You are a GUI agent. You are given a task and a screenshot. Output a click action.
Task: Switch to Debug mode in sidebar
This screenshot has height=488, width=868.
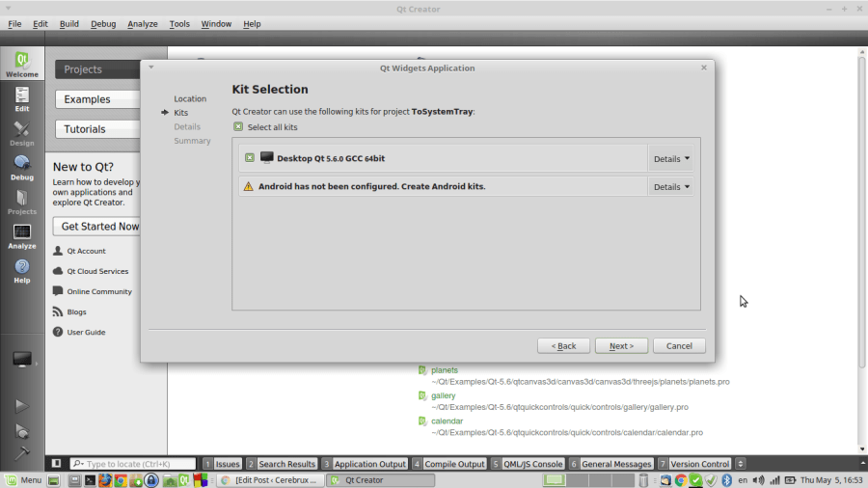pos(21,168)
